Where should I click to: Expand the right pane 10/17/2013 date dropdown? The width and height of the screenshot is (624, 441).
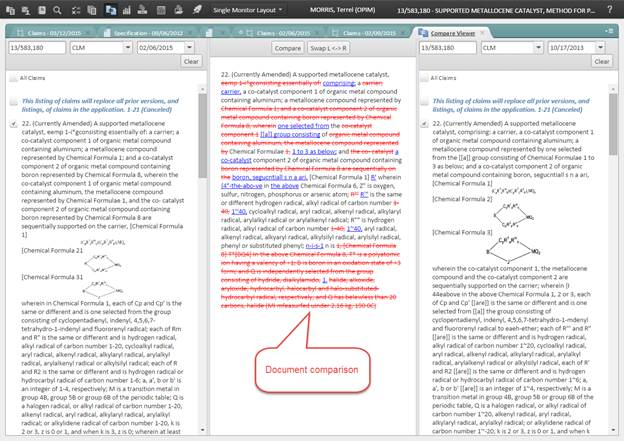(600, 48)
